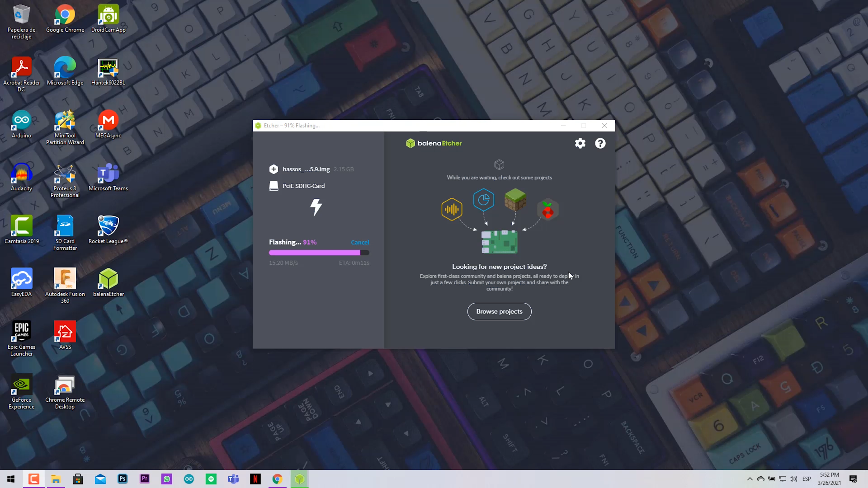Select MEGAsync desktop shortcut
This screenshot has width=868, height=488.
pyautogui.click(x=108, y=124)
